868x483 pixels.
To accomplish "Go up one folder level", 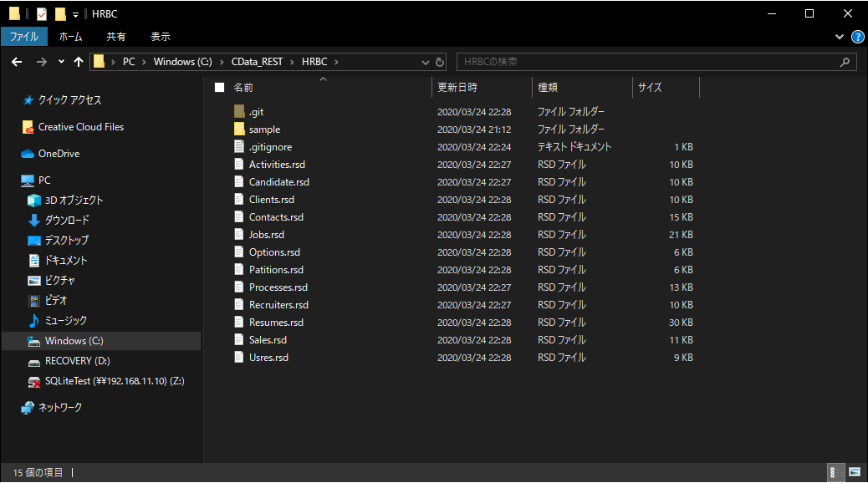I will click(x=79, y=62).
